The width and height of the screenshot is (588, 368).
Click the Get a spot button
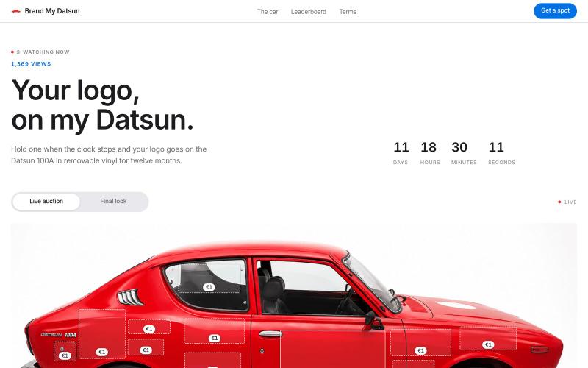click(x=555, y=11)
